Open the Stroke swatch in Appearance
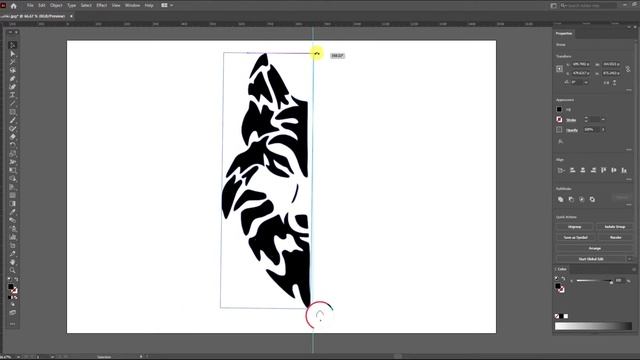640x360 pixels. click(559, 119)
